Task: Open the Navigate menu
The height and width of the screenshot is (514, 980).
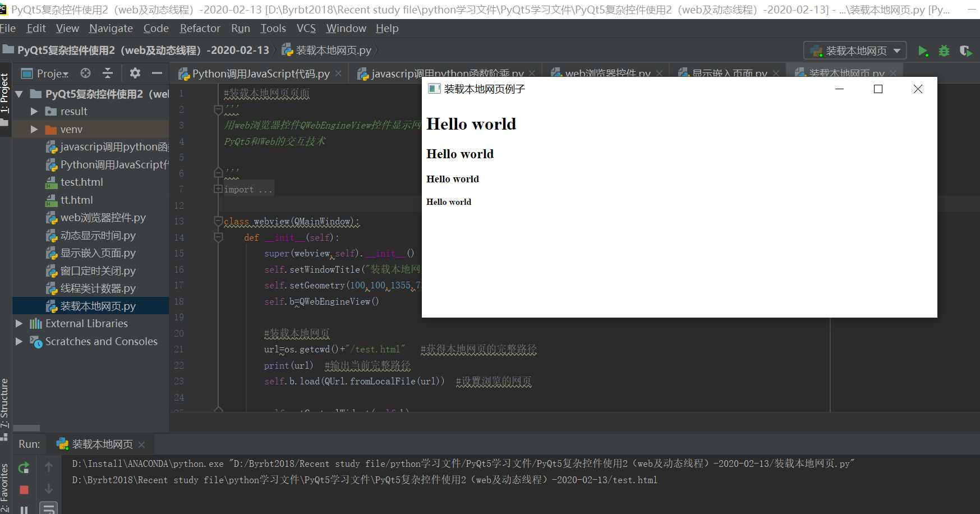Action: 111,28
